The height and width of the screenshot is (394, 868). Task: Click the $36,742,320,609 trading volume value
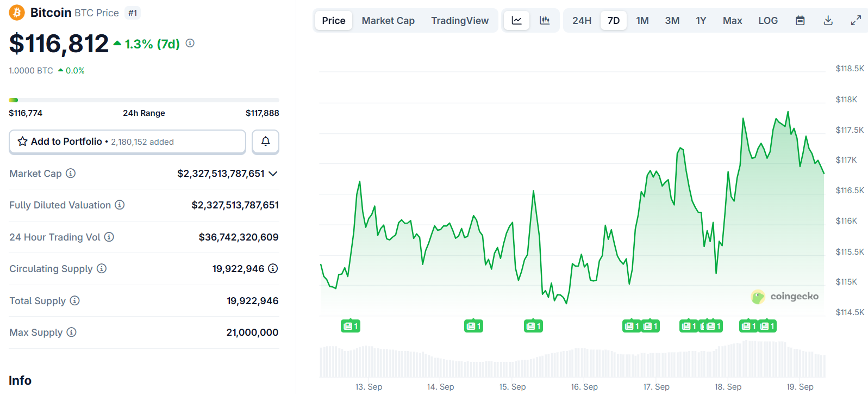[x=239, y=237]
